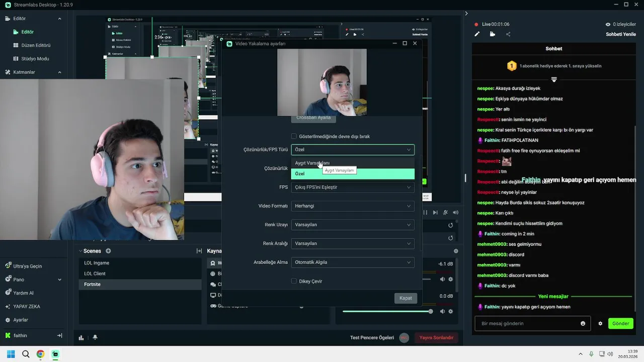644x362 pixels.
Task: Collapse the Katmanlar sidebar section
Action: 59,72
